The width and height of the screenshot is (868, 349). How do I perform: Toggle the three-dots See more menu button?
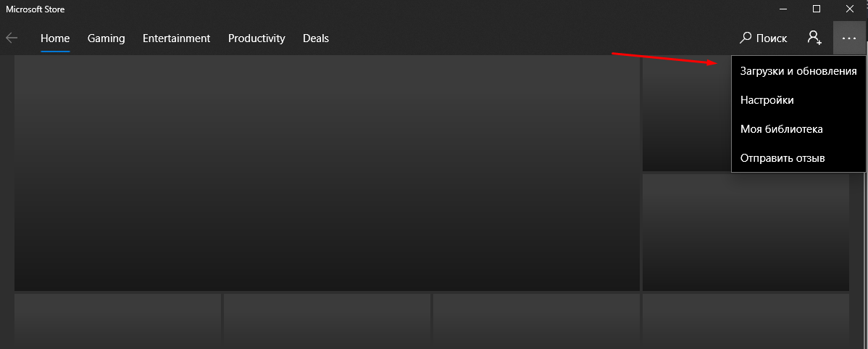849,38
